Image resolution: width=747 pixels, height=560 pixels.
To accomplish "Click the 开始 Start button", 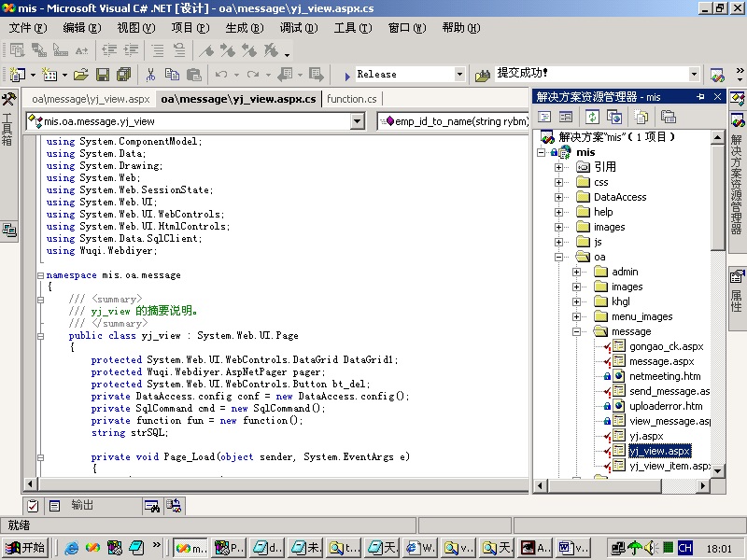I will (x=26, y=548).
